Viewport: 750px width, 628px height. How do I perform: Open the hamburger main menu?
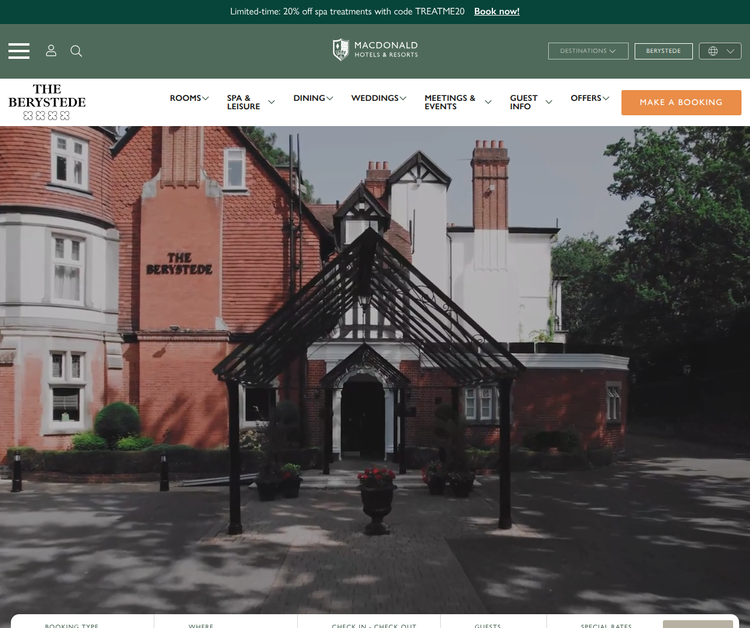pyautogui.click(x=19, y=51)
